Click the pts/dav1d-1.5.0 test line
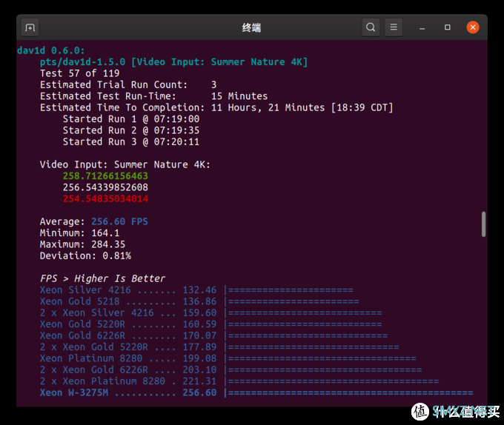Image resolution: width=504 pixels, height=425 pixels. pyautogui.click(x=173, y=62)
